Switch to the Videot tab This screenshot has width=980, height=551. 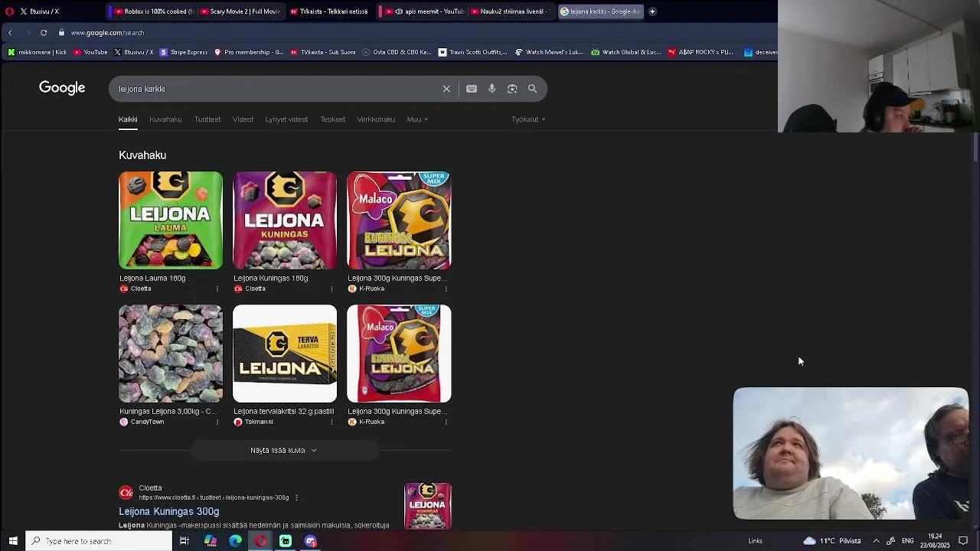pyautogui.click(x=243, y=119)
